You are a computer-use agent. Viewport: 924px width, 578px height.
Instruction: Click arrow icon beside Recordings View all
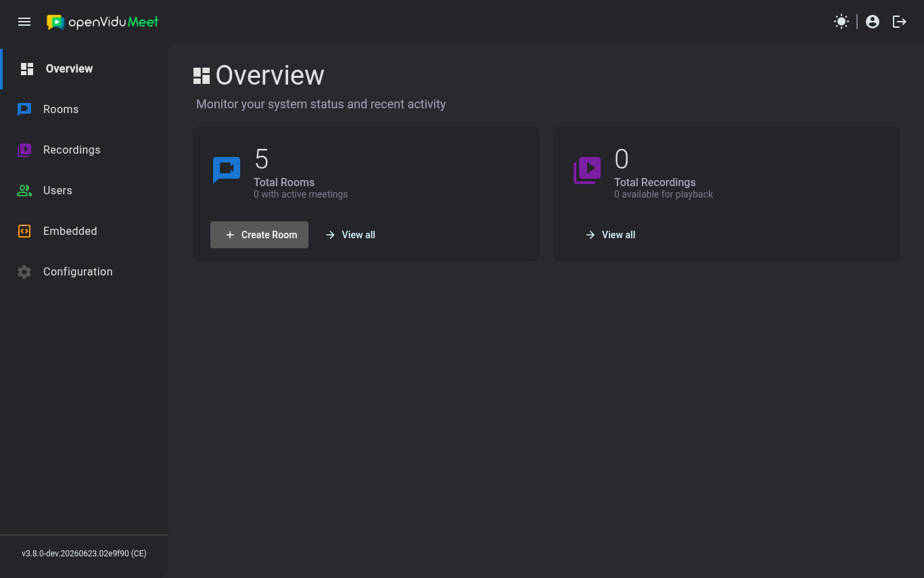(x=591, y=235)
